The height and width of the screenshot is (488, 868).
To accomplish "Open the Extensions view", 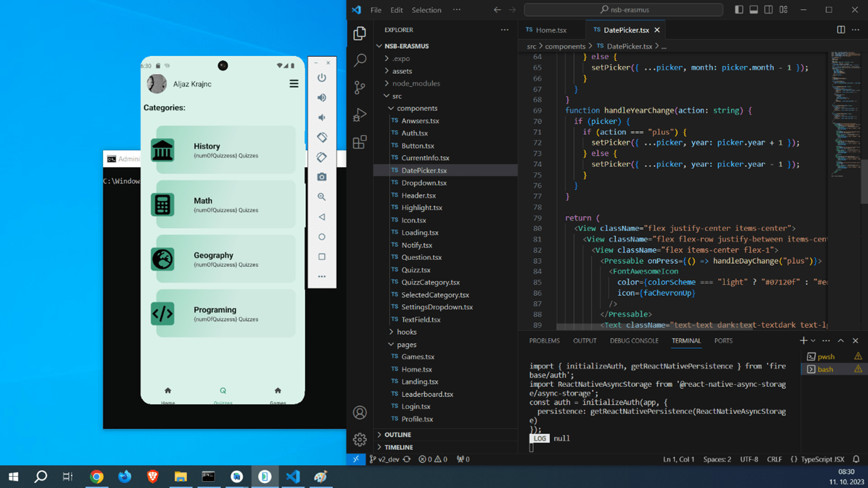I will (x=360, y=143).
